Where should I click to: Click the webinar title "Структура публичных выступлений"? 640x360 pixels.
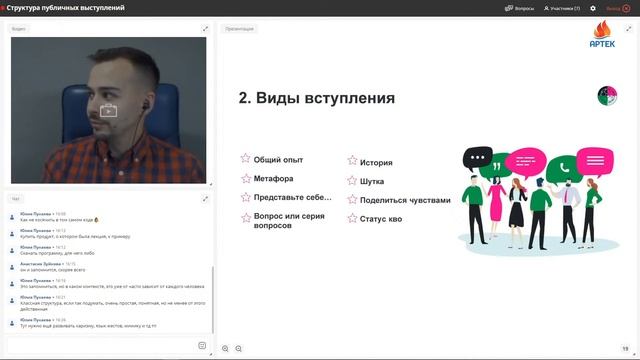[x=65, y=8]
